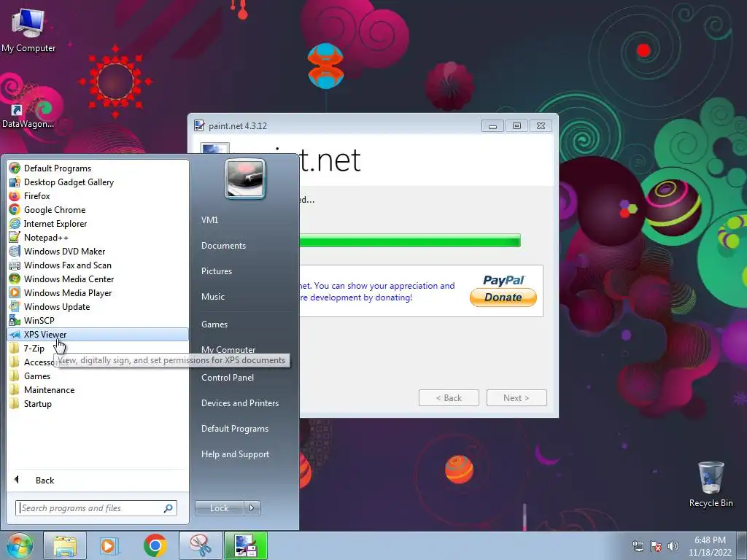Screen dimensions: 747x560
Task: Click the network tray icon
Action: (x=638, y=547)
